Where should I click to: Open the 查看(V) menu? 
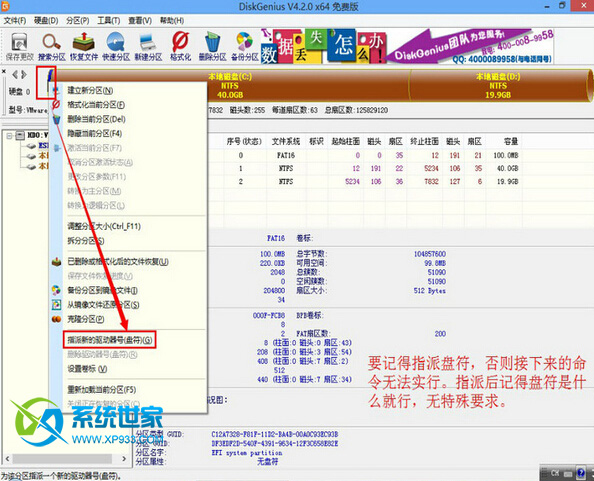point(140,20)
